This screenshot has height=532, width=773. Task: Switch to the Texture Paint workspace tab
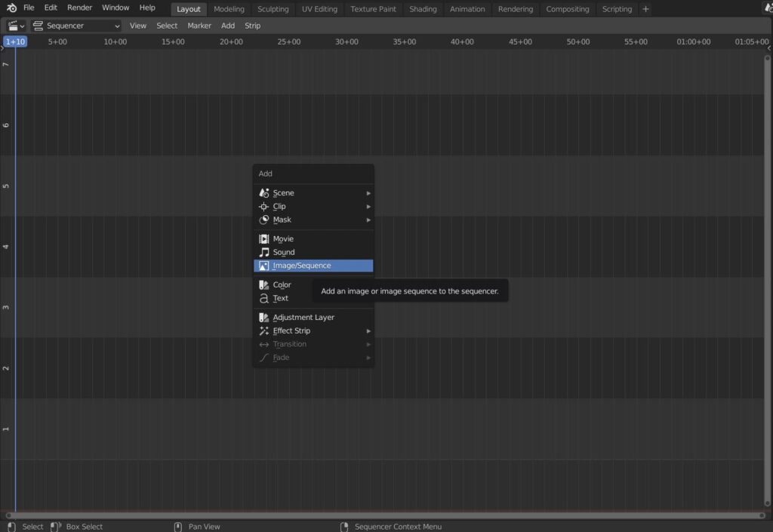pos(373,9)
